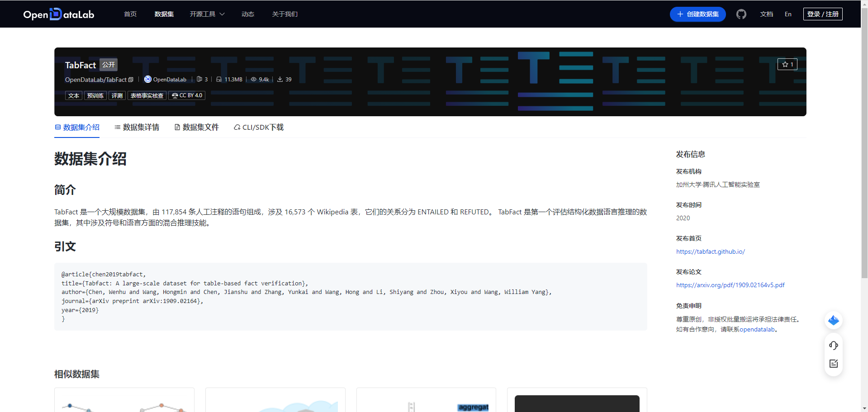
Task: Click the 文本 tag
Action: (x=74, y=95)
